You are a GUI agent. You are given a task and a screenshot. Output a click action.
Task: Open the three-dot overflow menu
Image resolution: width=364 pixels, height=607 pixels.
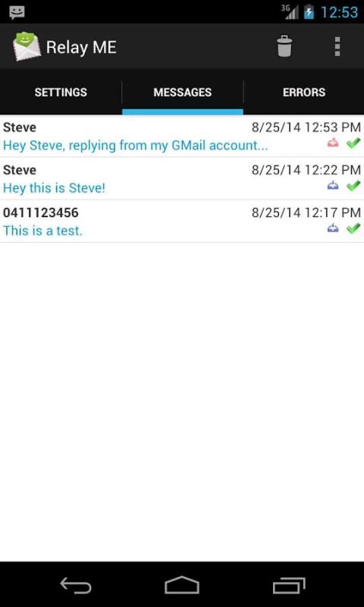[337, 46]
